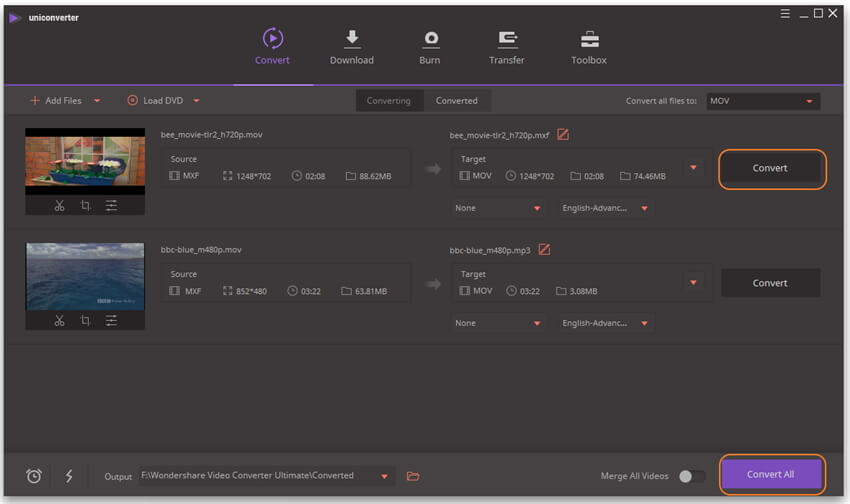
Task: Open the Toolbox section
Action: click(589, 47)
